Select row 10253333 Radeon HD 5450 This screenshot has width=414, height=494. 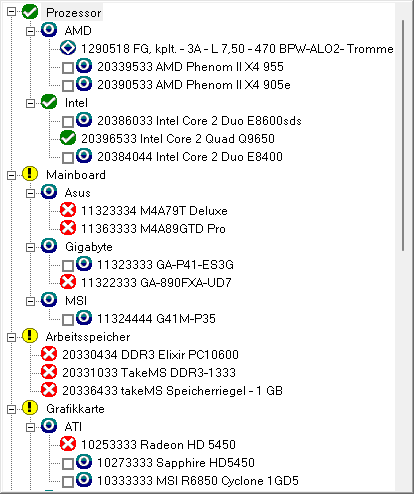click(158, 445)
